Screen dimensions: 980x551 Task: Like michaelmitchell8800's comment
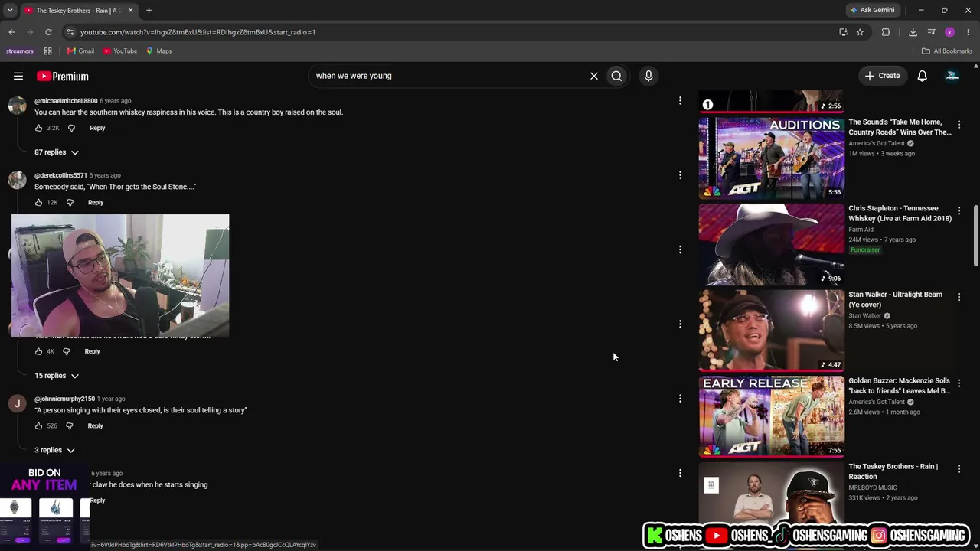[x=38, y=128]
